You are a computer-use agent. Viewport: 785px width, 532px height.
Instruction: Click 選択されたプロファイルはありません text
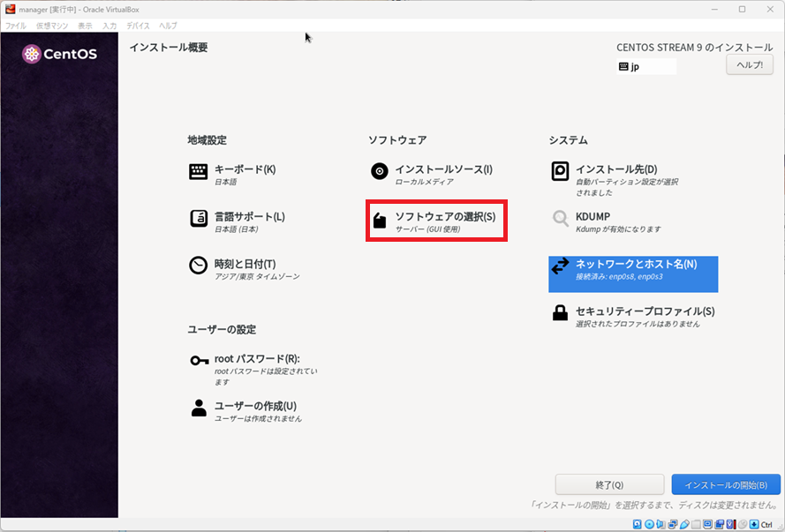pos(638,324)
